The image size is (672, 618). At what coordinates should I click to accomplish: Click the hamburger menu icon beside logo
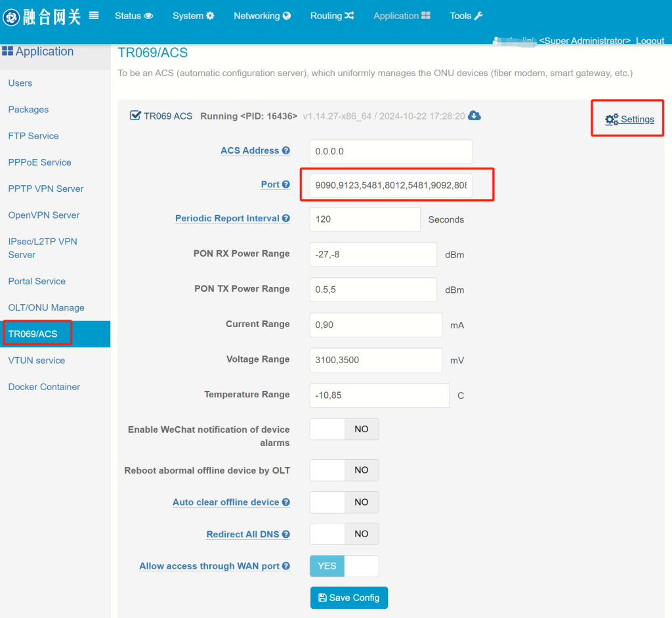pyautogui.click(x=94, y=16)
